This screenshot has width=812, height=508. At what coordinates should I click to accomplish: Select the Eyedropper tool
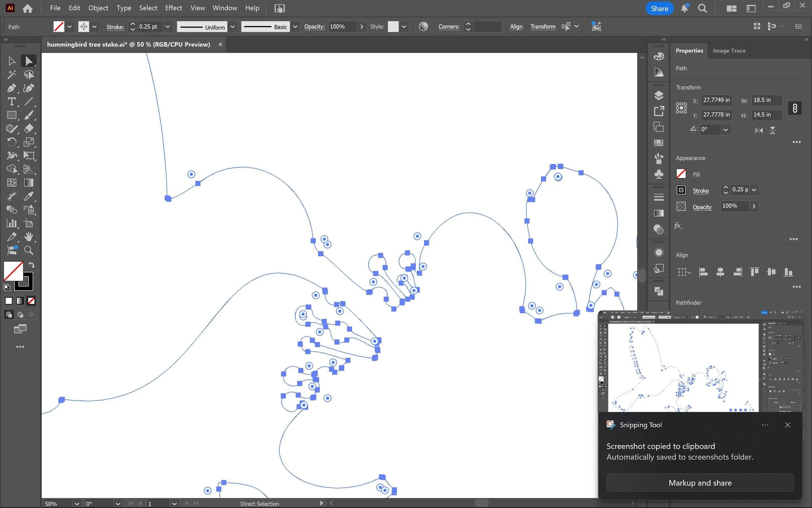[x=29, y=196]
